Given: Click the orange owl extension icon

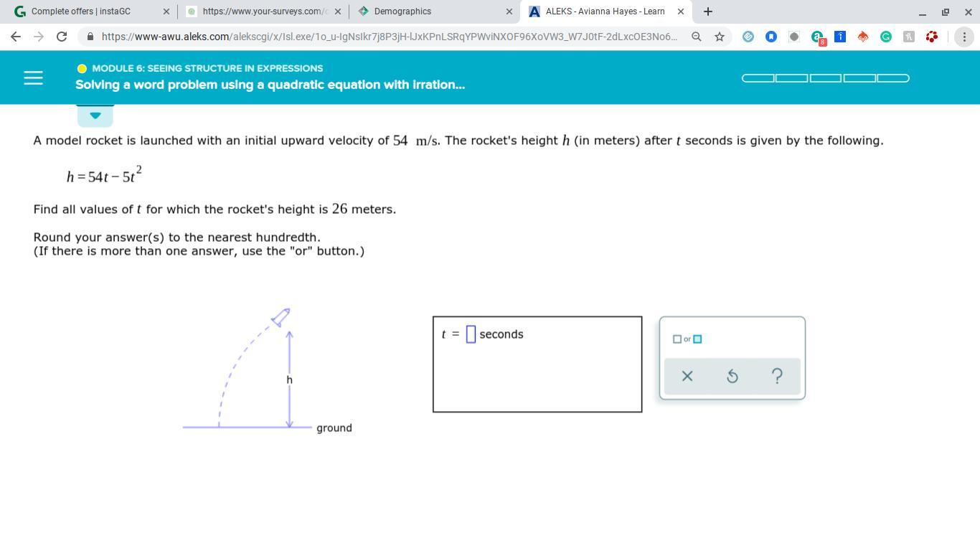Looking at the screenshot, I should (862, 37).
